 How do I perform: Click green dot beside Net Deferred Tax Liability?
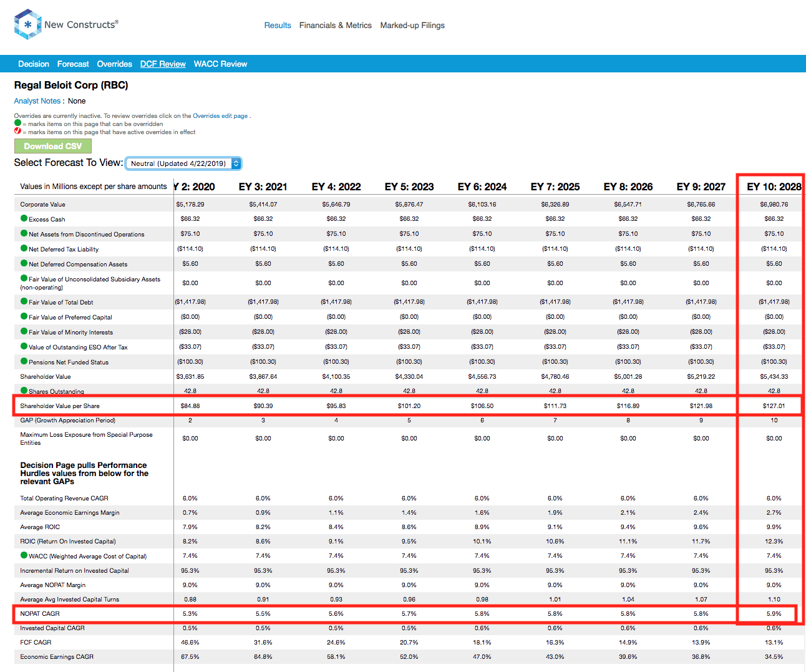[24, 248]
